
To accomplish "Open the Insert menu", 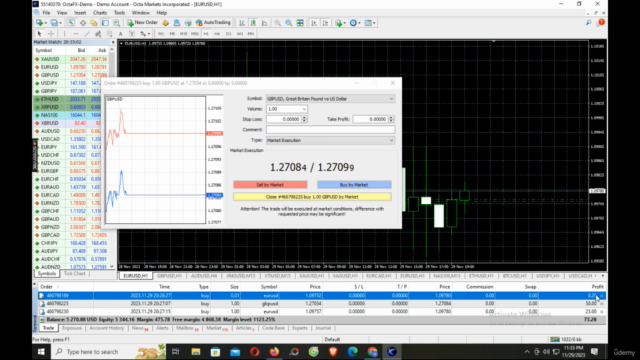I will click(x=80, y=13).
